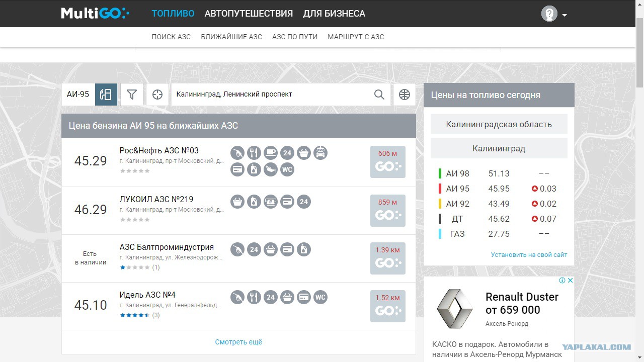This screenshot has width=644, height=362.
Task: Click the rating stars of Идель АЗС №4
Action: pos(134,315)
